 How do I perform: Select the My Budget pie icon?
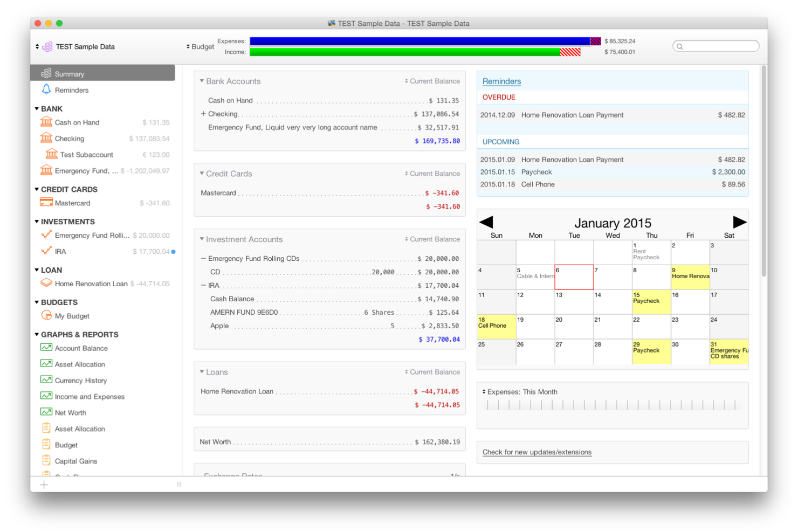(46, 315)
